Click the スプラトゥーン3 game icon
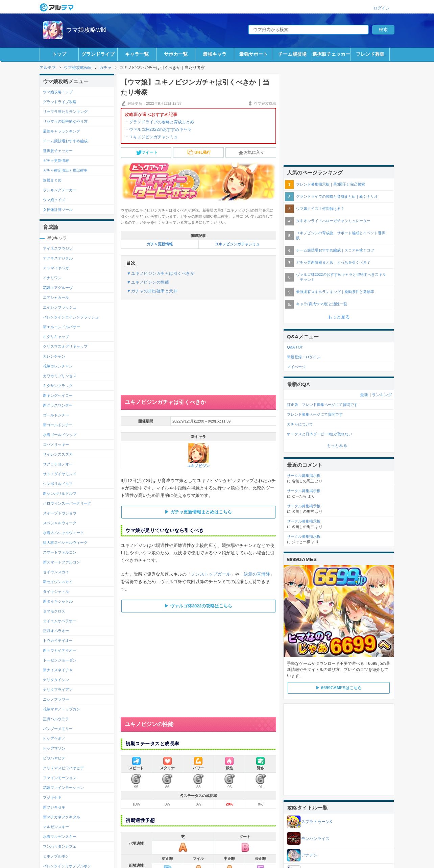 (x=293, y=821)
